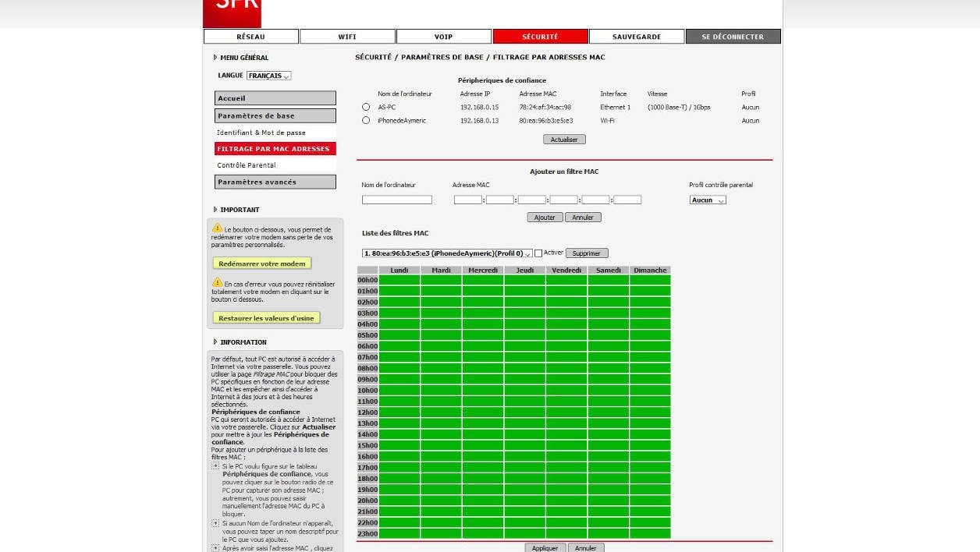Click warning icon above Redémarrer votre modem
Viewport: 980px width, 552px height.
[x=218, y=228]
